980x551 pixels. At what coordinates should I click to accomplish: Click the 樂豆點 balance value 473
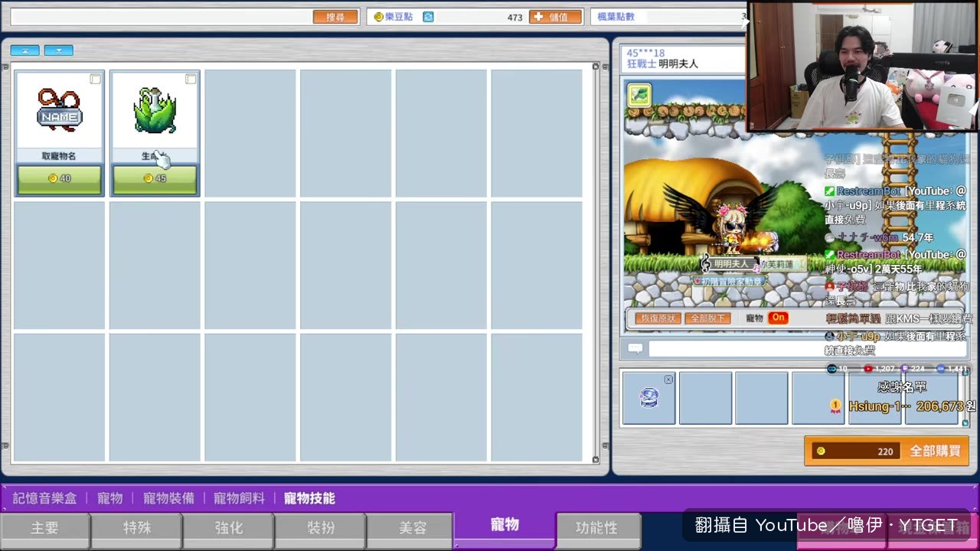pyautogui.click(x=514, y=17)
